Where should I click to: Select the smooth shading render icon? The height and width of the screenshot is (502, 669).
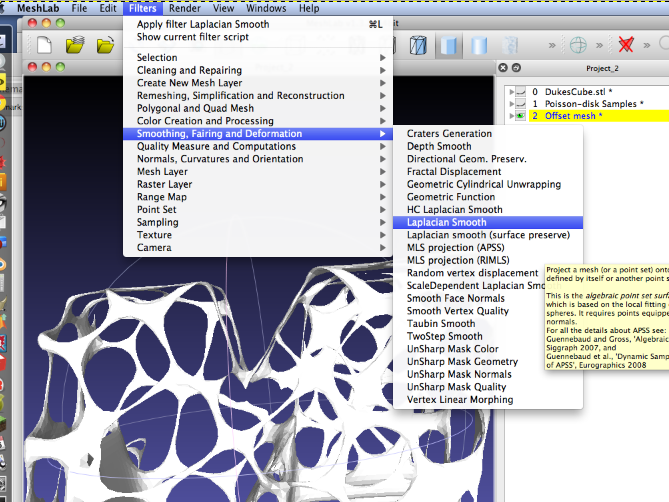pyautogui.click(x=479, y=45)
